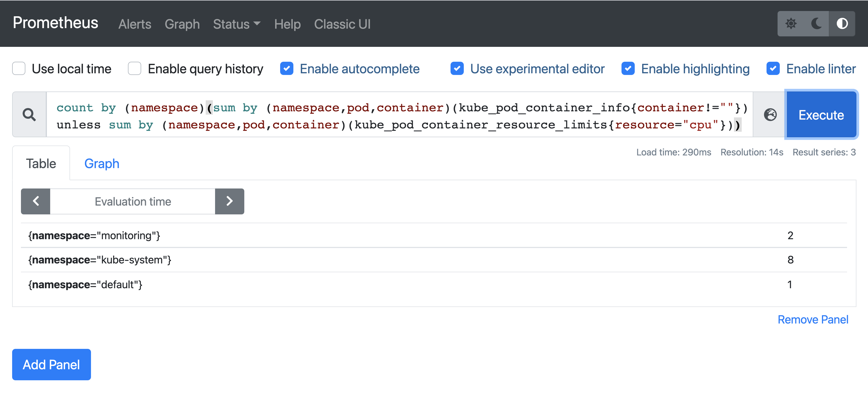This screenshot has width=868, height=415.
Task: Click Remove Panel link
Action: click(x=813, y=319)
